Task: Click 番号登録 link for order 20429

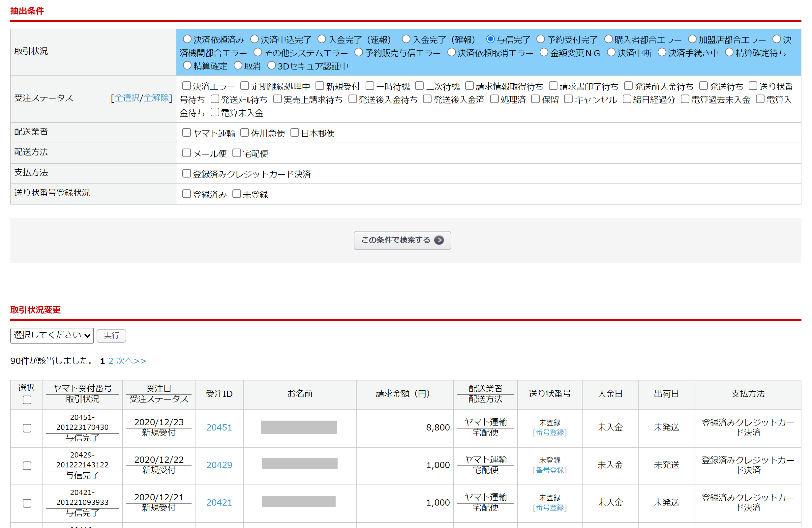Action: tap(549, 470)
